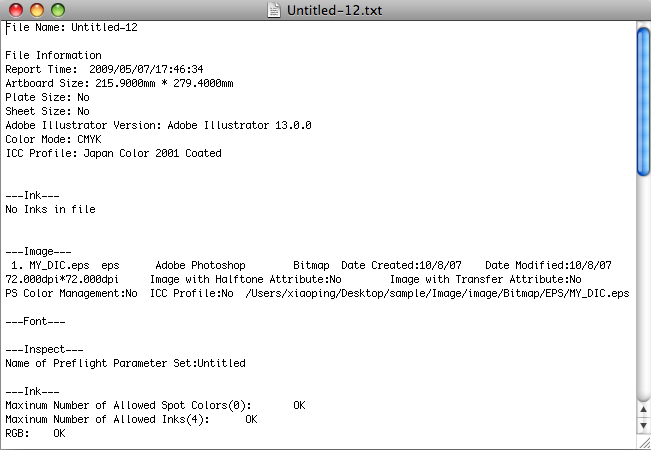Click the "Name of Preflight Parameter Set" line

coord(125,364)
